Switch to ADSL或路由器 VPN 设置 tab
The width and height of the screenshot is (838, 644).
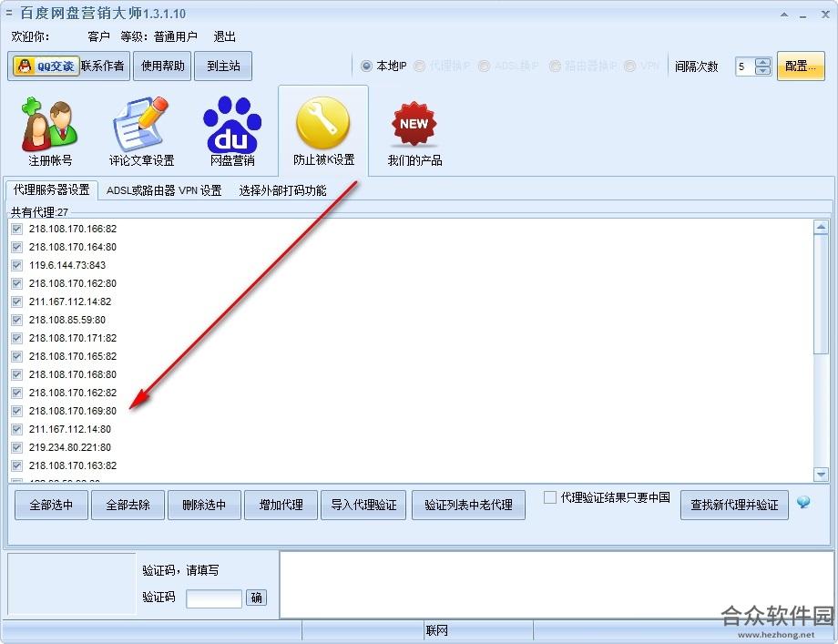(x=164, y=190)
